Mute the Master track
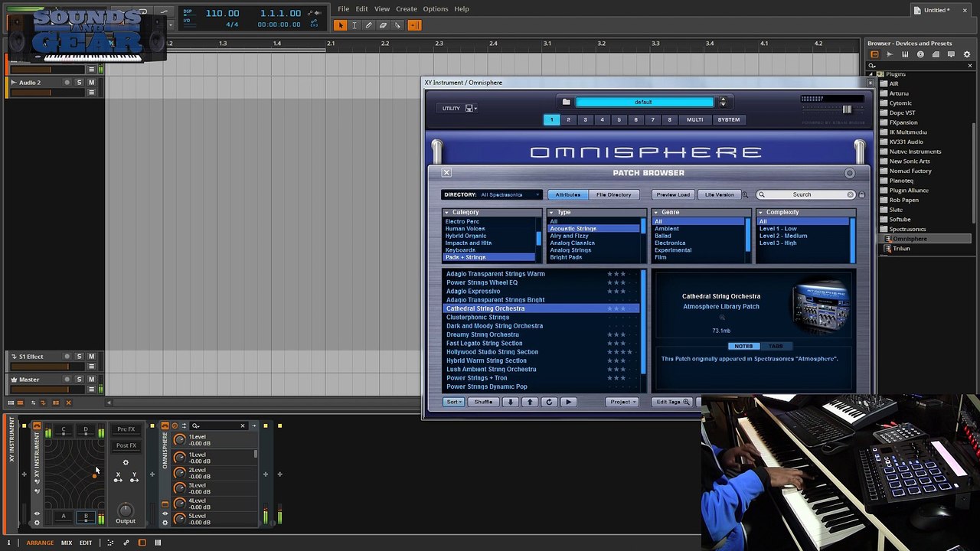 point(91,380)
